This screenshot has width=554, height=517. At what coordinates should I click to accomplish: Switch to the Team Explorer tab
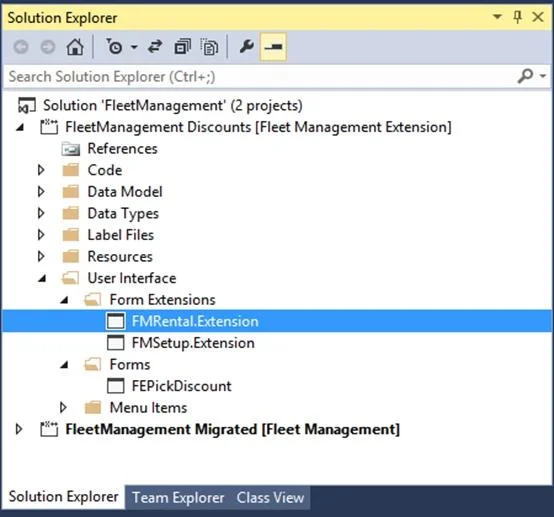pyautogui.click(x=178, y=498)
